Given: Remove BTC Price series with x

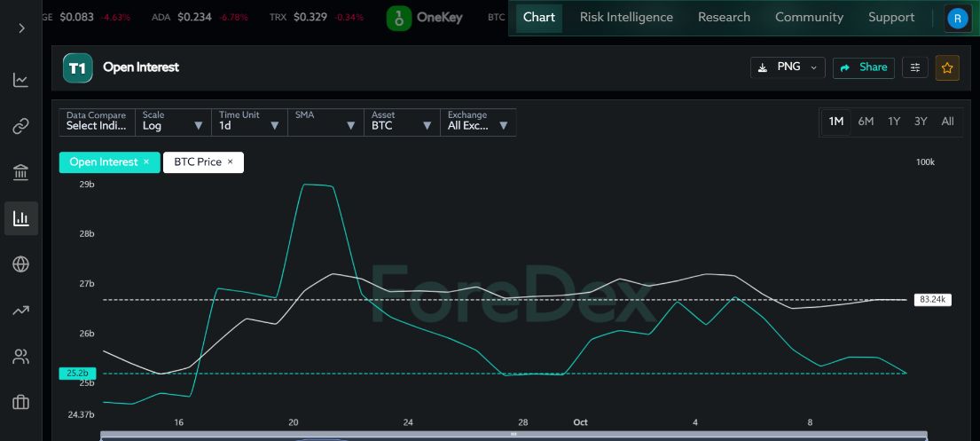Looking at the screenshot, I should coord(230,162).
